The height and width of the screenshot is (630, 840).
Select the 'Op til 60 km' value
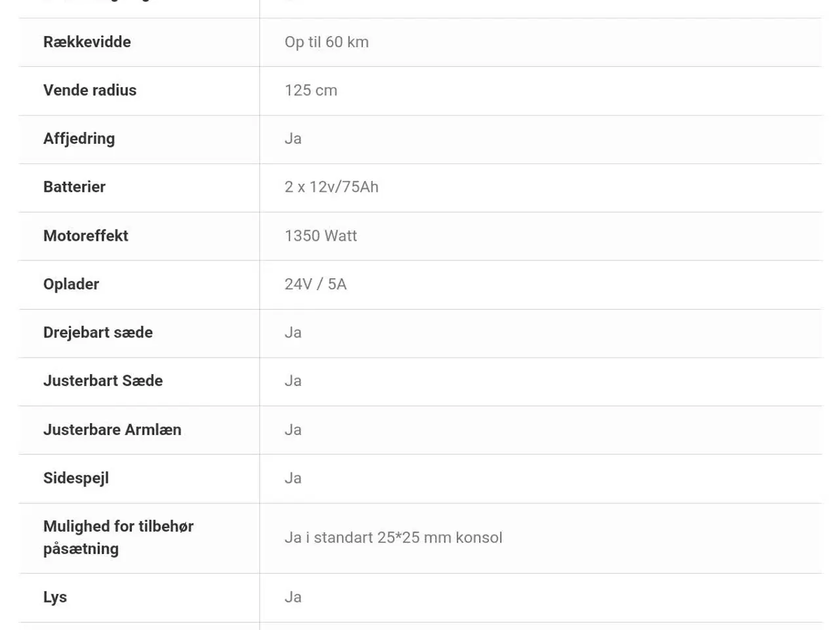(326, 42)
